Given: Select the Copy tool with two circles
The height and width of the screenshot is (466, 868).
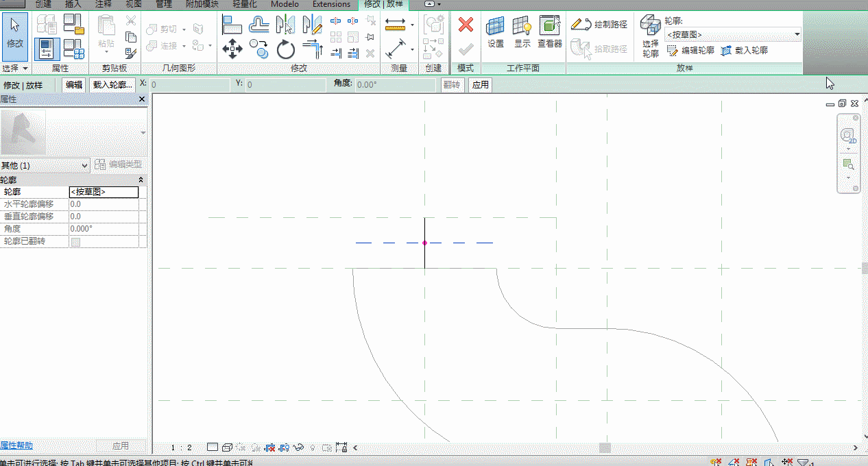Looking at the screenshot, I should pos(258,49).
